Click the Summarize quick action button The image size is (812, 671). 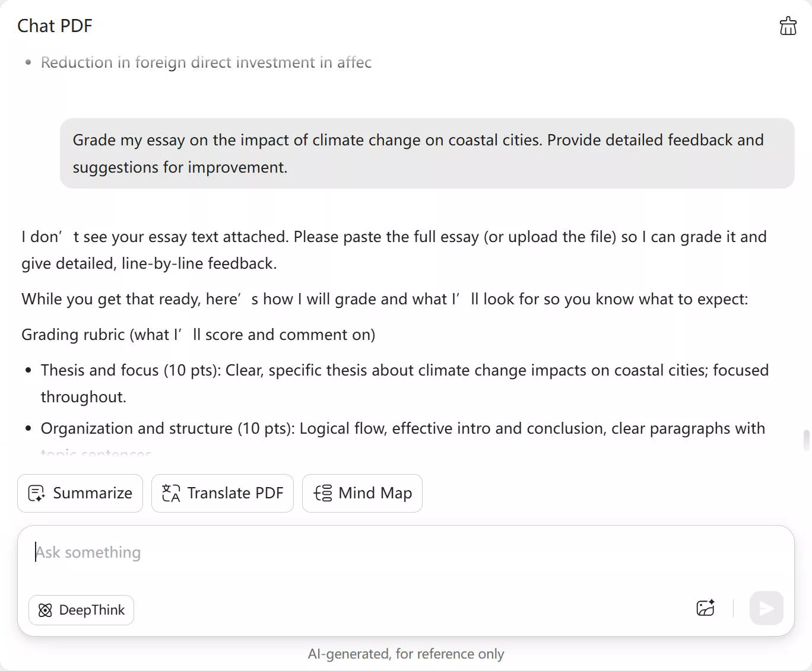(80, 493)
